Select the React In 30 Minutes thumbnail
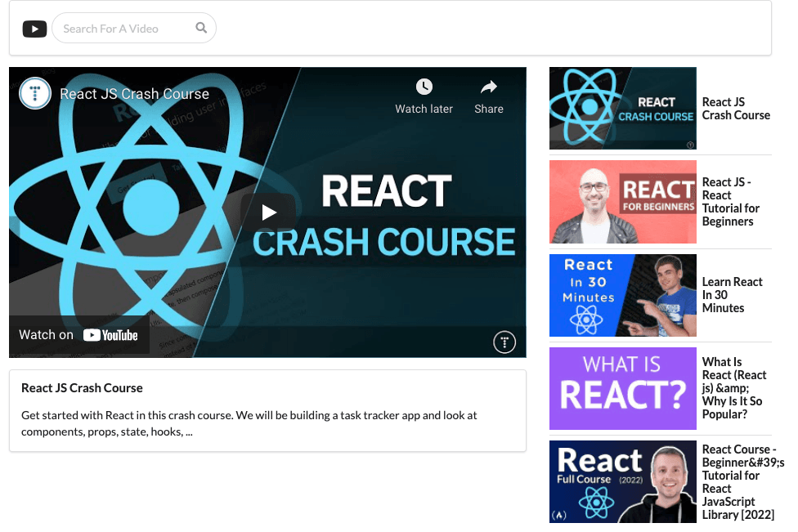Screen dimensions: 798x532 point(623,296)
